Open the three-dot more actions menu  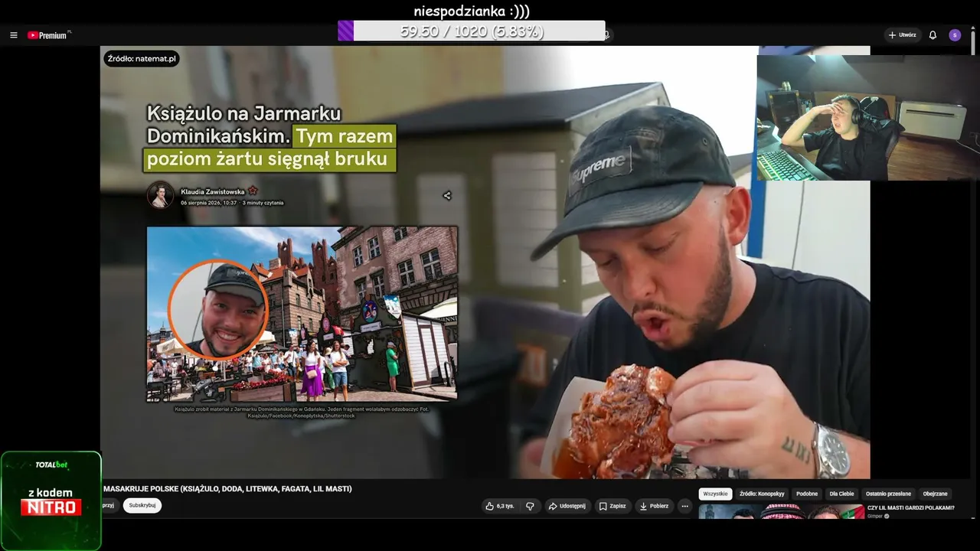[x=685, y=506]
